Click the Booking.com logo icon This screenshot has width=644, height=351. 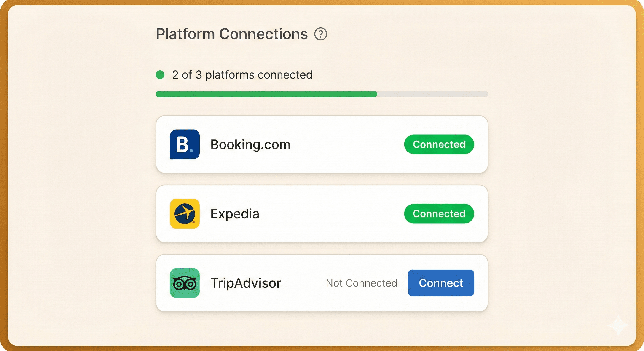[185, 144]
